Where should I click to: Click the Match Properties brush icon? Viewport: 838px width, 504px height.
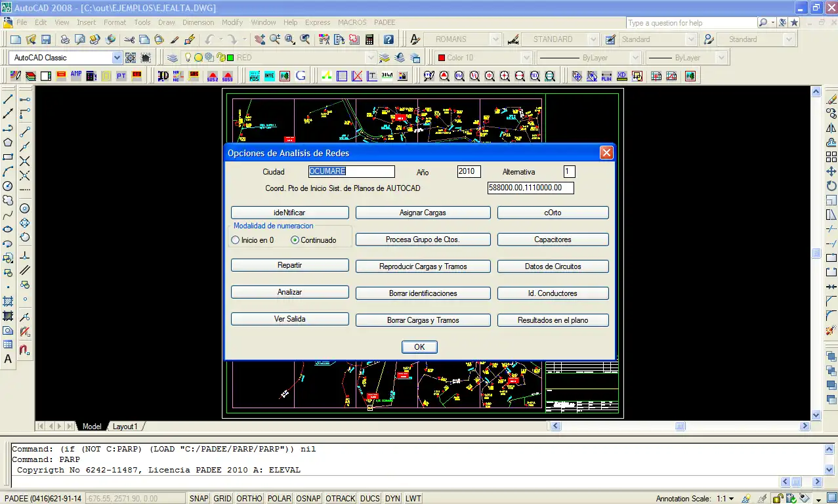pos(175,39)
